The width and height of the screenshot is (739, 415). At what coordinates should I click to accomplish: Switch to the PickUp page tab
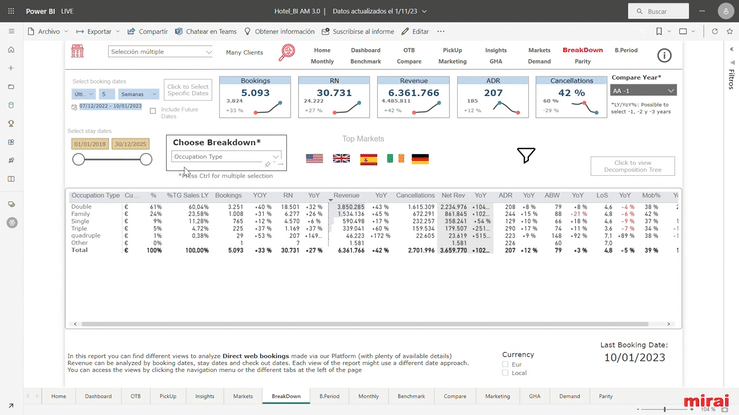point(168,396)
